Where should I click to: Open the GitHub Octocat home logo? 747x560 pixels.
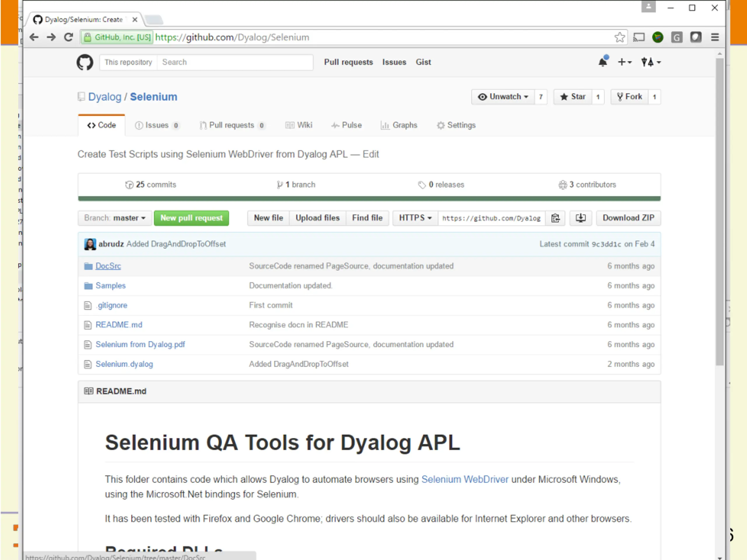pos(85,62)
